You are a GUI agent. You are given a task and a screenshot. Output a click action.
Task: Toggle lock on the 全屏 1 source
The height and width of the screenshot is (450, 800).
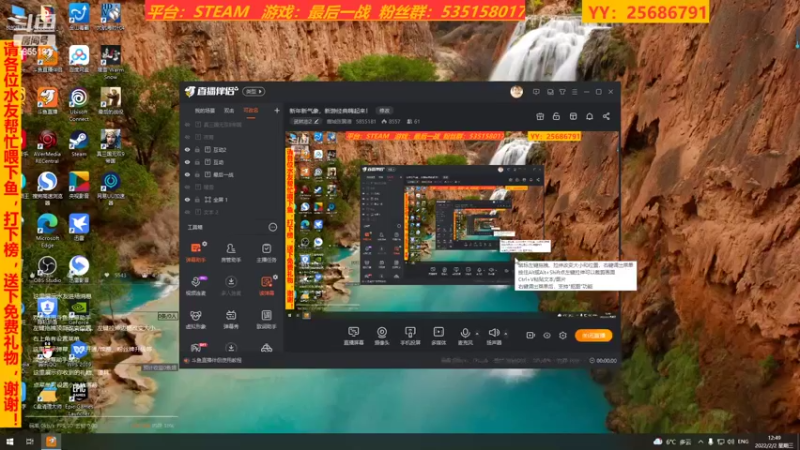click(x=197, y=199)
